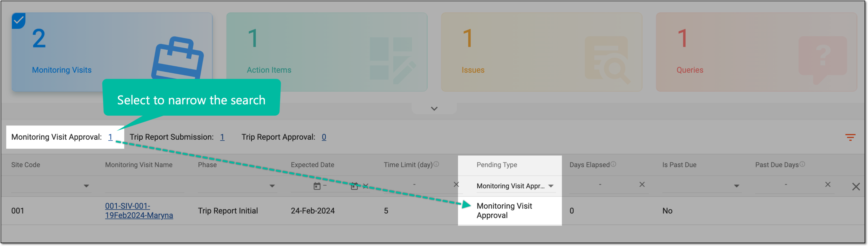Select the Monitoring Visits card
Screen dimensions: 868x246
point(112,52)
